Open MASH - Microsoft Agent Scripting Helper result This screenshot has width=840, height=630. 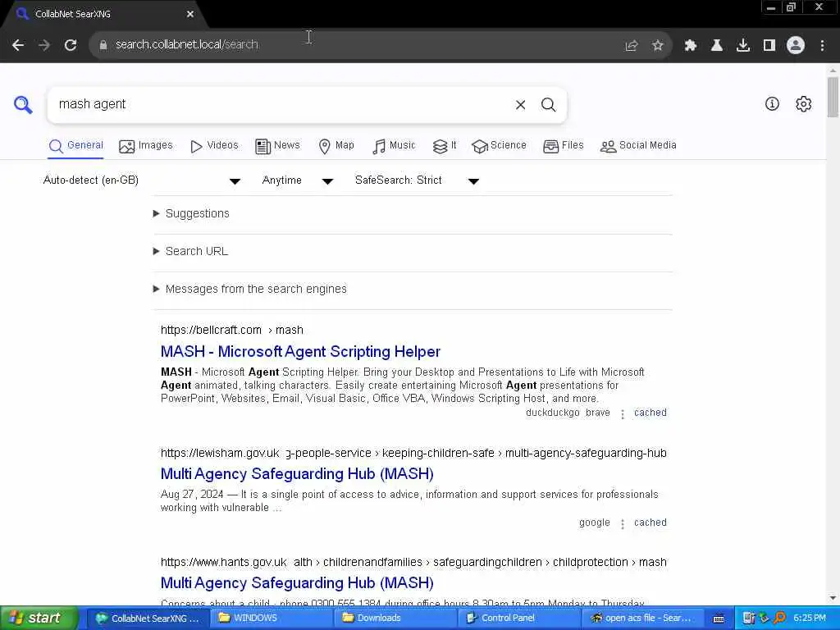(300, 352)
